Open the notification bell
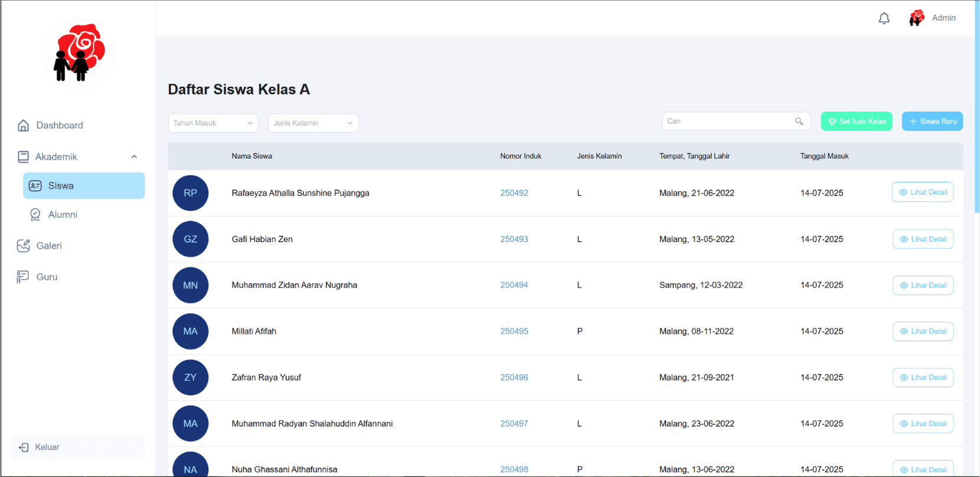The height and width of the screenshot is (477, 980). point(884,18)
